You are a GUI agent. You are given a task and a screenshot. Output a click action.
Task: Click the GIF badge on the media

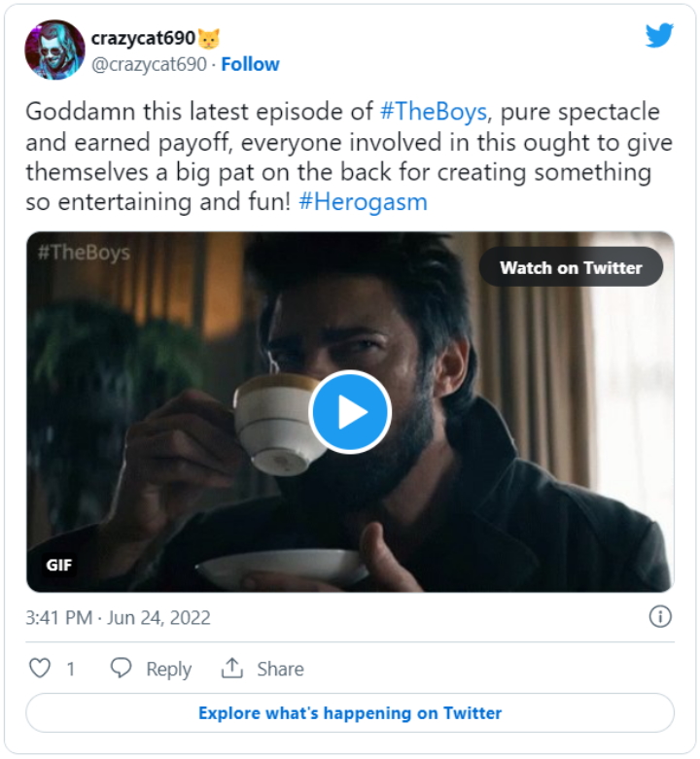coord(59,565)
